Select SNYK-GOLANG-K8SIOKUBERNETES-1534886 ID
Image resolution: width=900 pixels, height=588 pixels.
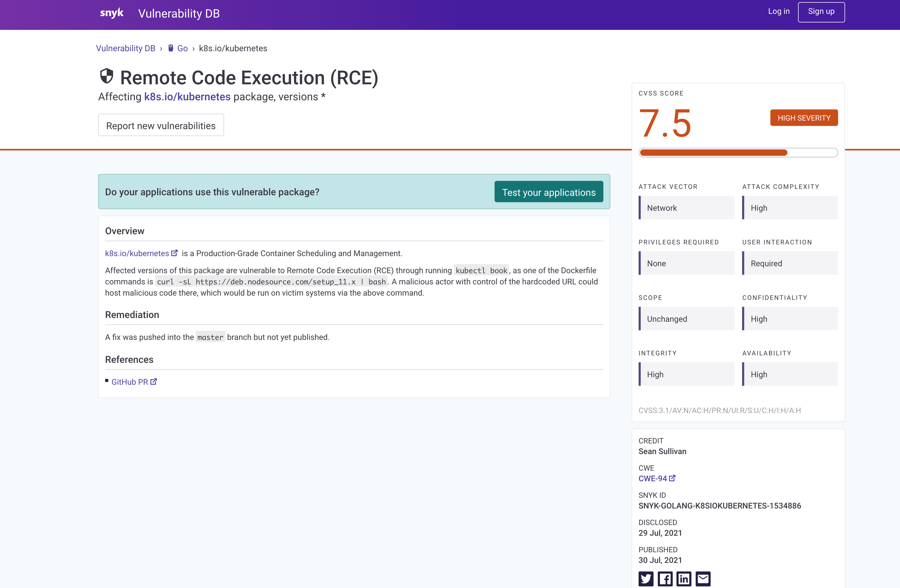720,506
